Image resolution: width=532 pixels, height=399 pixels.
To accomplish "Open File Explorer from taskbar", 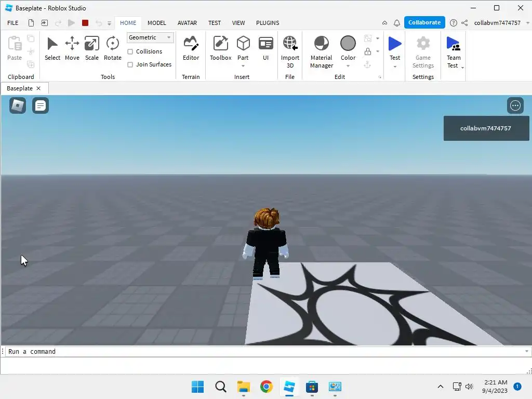I will click(x=243, y=387).
